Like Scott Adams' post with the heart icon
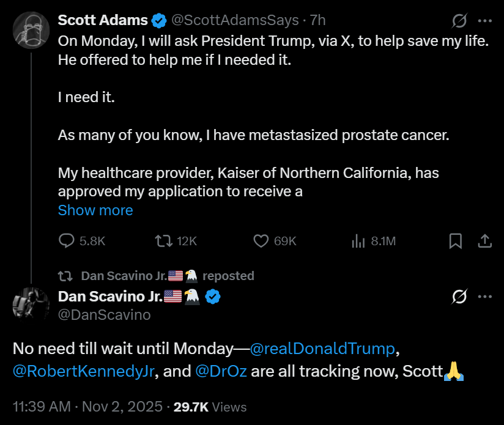 click(x=261, y=241)
